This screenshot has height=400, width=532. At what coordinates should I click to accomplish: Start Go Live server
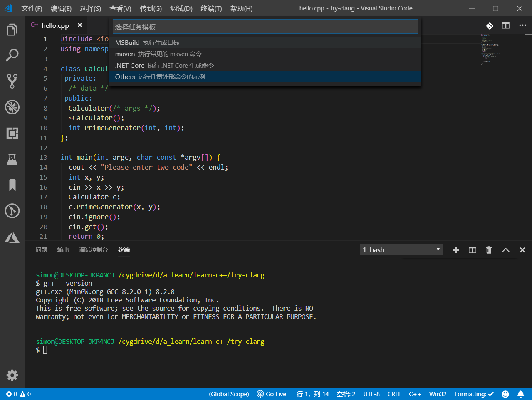(x=272, y=394)
